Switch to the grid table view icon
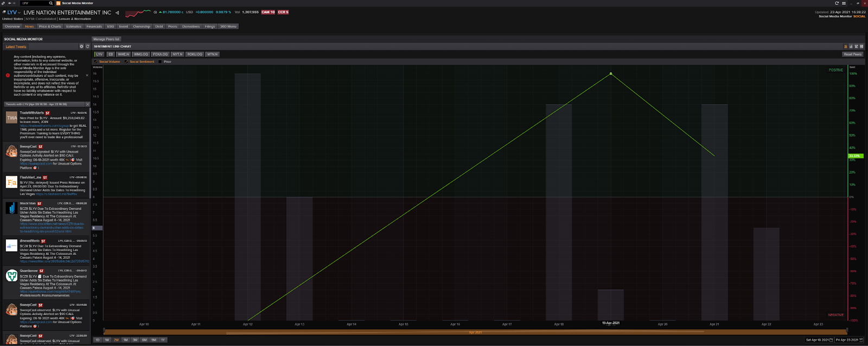 tap(861, 47)
